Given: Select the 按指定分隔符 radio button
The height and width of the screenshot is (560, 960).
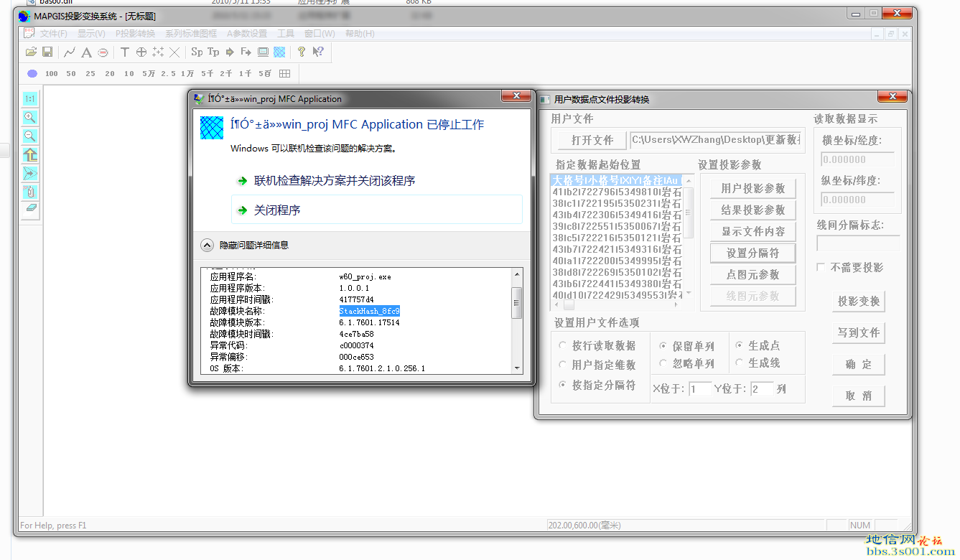Looking at the screenshot, I should click(x=563, y=385).
